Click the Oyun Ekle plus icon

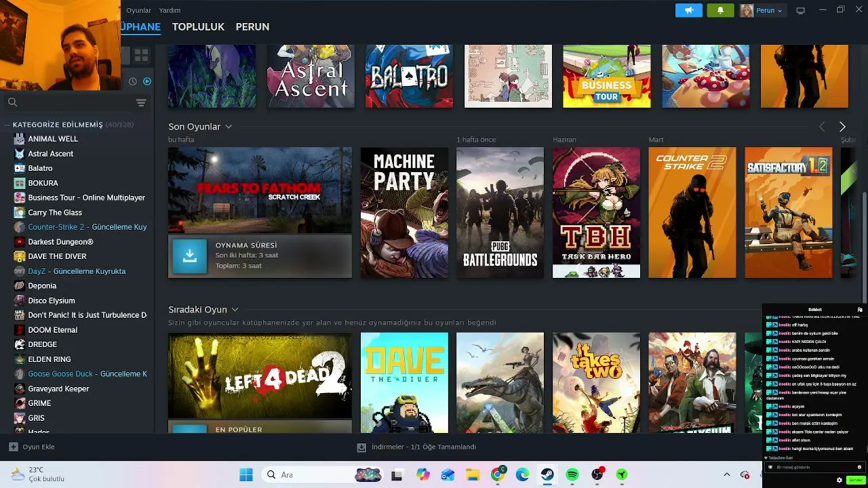click(x=13, y=447)
